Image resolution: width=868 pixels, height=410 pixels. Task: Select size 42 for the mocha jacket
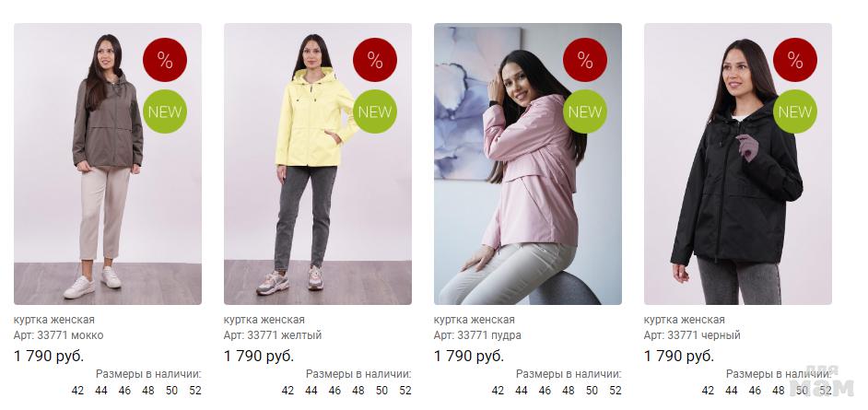[77, 390]
